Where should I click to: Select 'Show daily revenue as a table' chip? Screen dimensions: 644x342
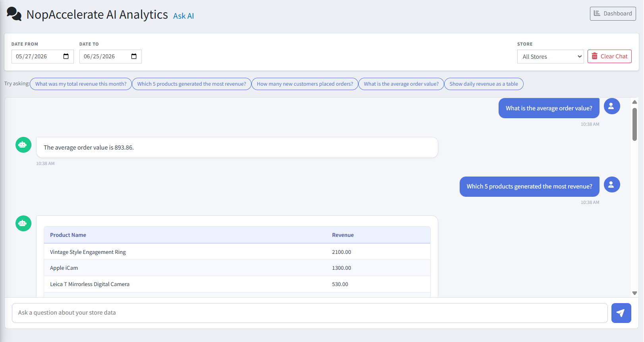point(483,84)
